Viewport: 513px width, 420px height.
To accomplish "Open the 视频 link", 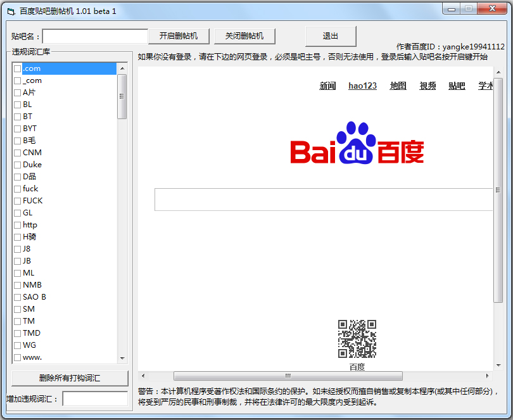I will click(x=427, y=86).
